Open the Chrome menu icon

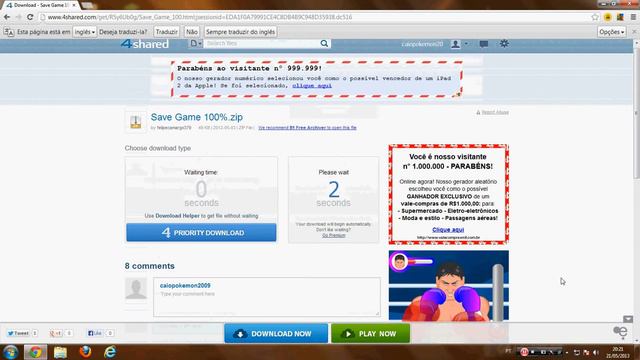point(633,17)
